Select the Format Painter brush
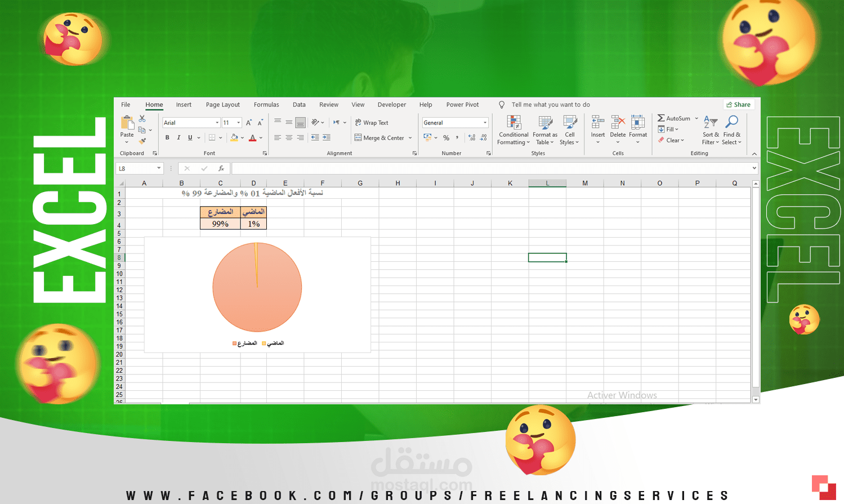This screenshot has width=844, height=504. tap(142, 141)
